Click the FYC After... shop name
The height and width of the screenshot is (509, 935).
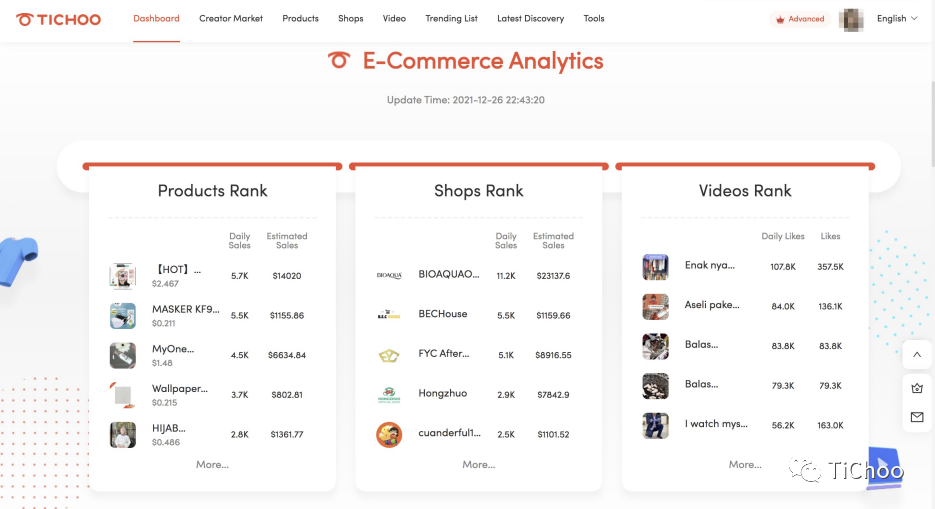click(x=444, y=353)
